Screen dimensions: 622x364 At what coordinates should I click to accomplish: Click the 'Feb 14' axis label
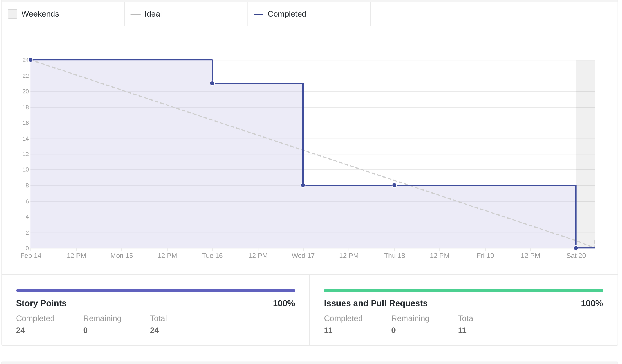(x=31, y=256)
